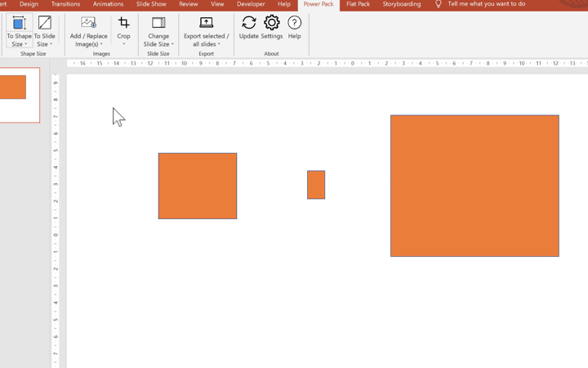The width and height of the screenshot is (588, 368).
Task: Click the Change Slide Size icon
Action: tap(158, 23)
